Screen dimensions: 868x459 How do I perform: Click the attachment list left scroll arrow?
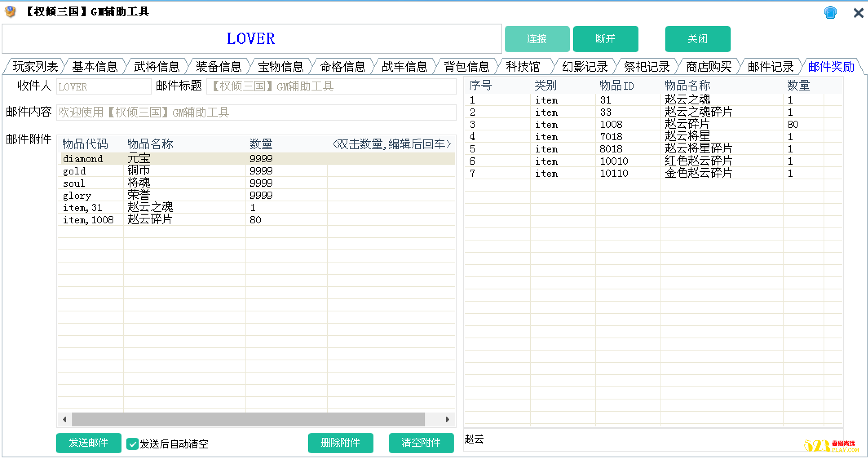(64, 419)
